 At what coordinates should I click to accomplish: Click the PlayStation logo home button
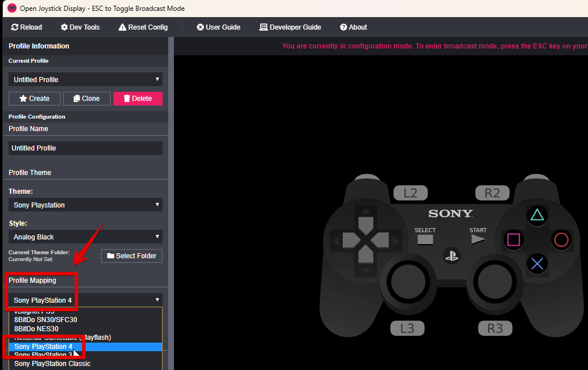pos(452,256)
